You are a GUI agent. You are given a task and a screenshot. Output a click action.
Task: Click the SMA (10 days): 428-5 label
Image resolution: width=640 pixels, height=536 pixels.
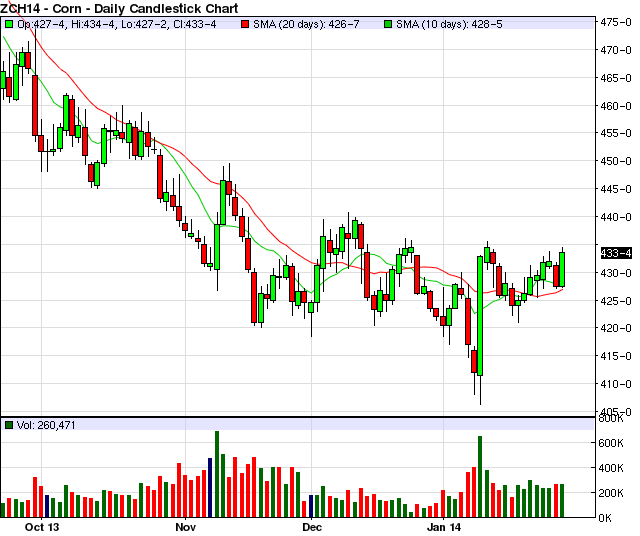pyautogui.click(x=449, y=24)
